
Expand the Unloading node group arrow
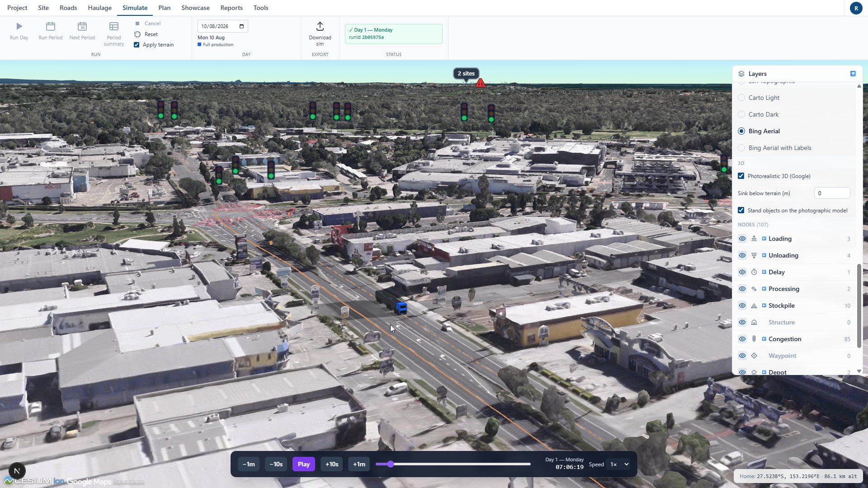pyautogui.click(x=764, y=255)
